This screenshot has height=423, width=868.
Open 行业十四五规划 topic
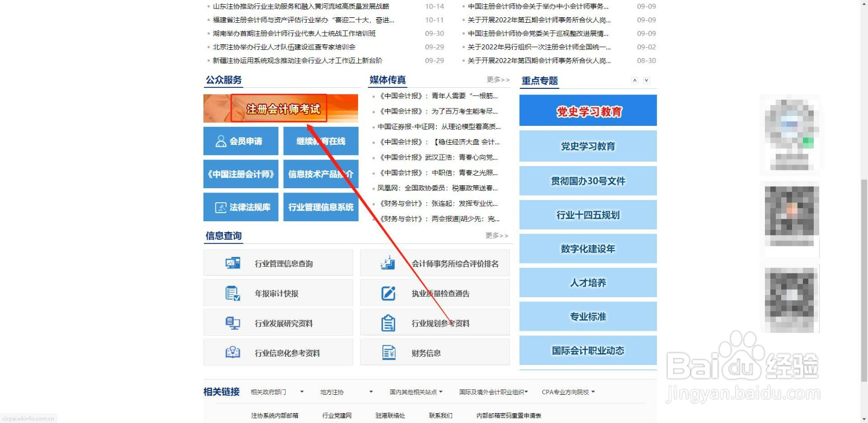pyautogui.click(x=588, y=215)
